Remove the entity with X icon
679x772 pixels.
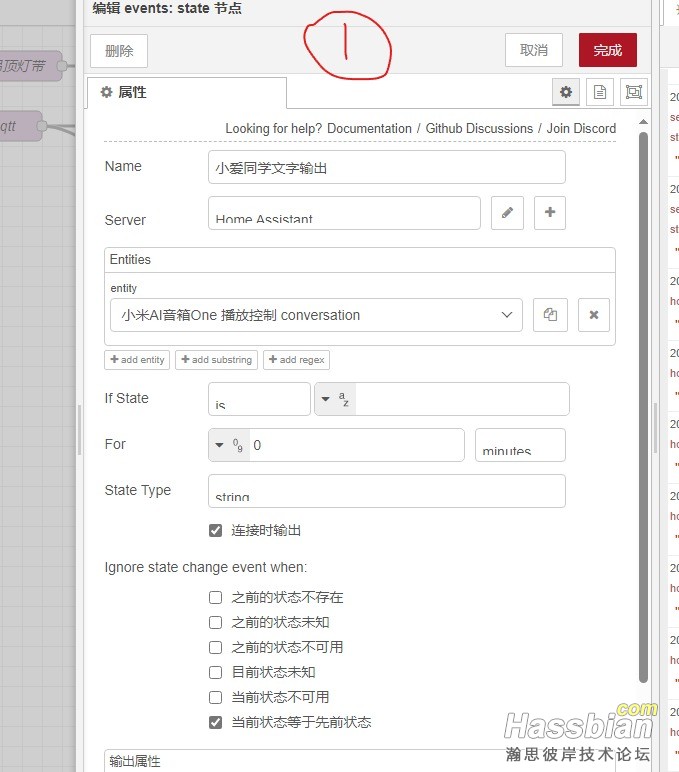pyautogui.click(x=594, y=315)
